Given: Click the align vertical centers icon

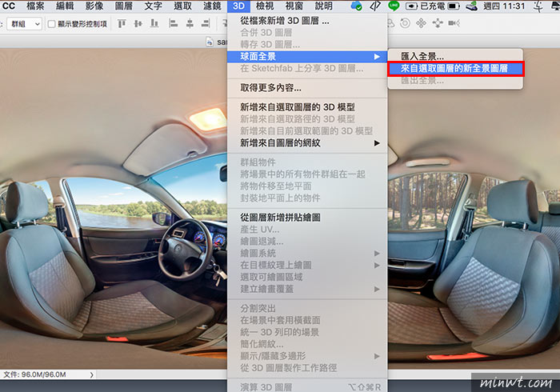Looking at the screenshot, I should click(138, 23).
